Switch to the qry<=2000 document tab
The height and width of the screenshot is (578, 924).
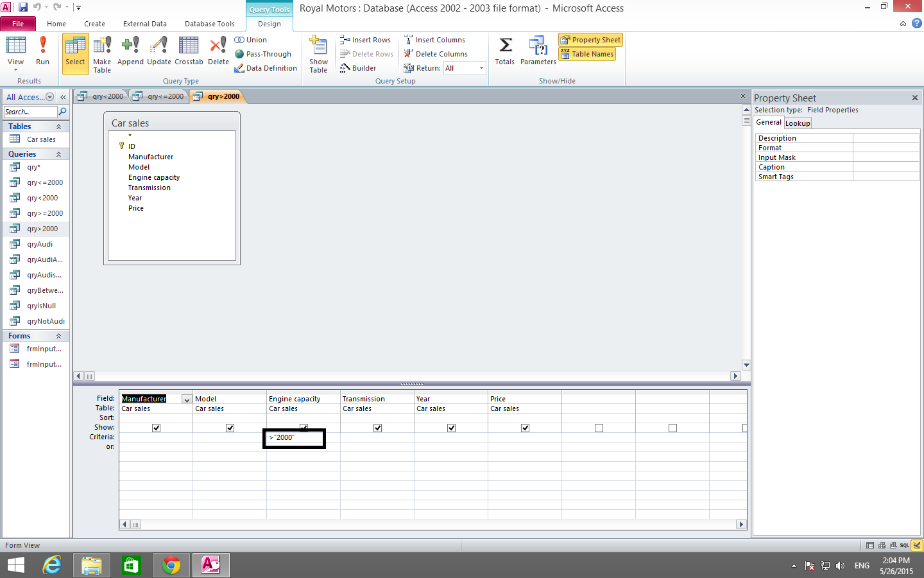[x=159, y=96]
